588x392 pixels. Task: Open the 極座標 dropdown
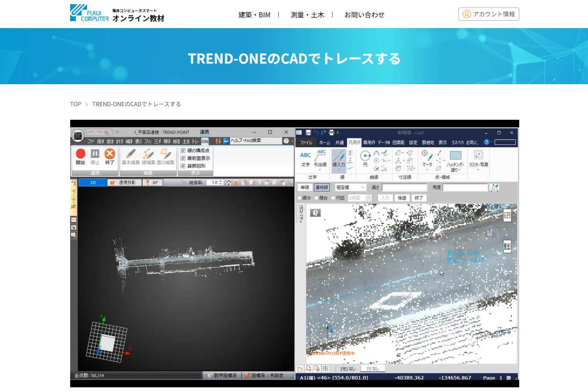click(363, 187)
